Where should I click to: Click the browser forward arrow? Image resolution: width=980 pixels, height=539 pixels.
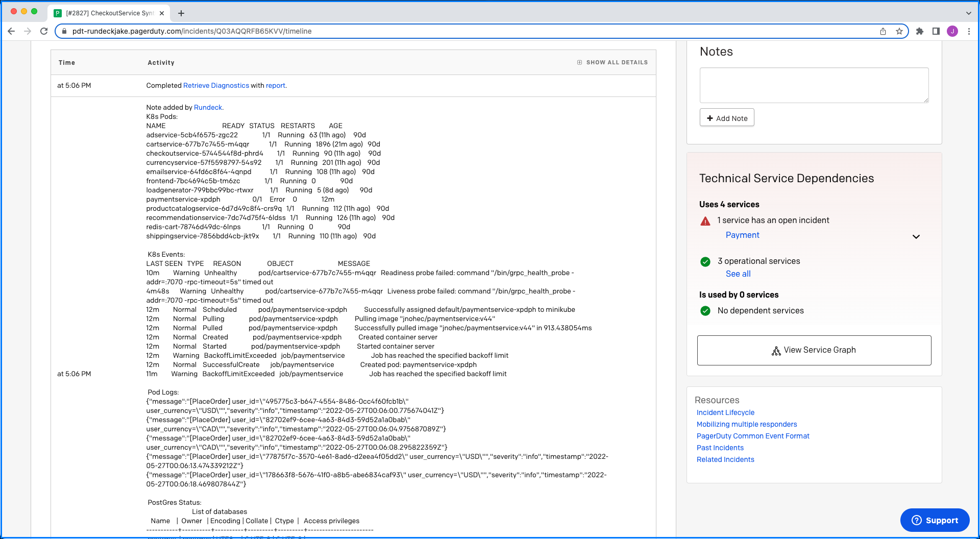28,31
